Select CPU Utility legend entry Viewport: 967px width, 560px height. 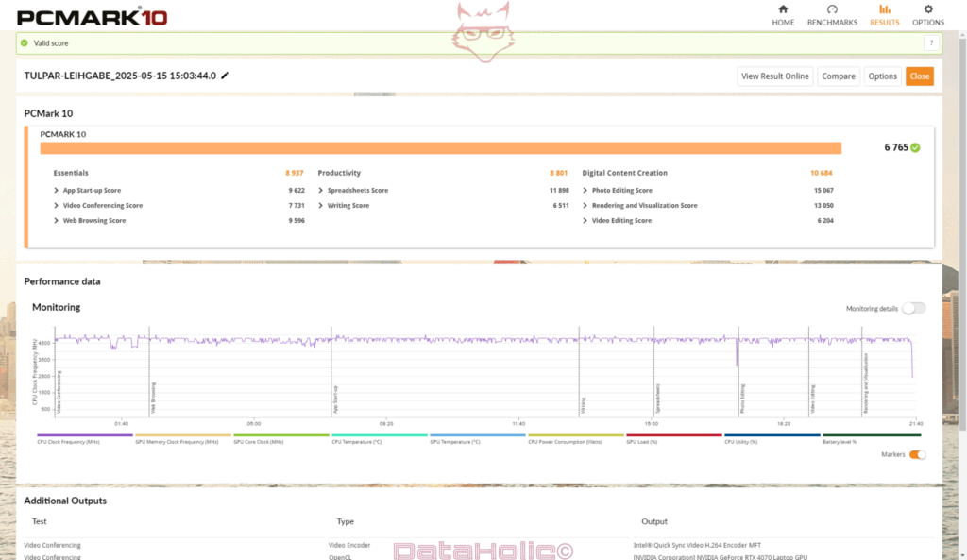tap(772, 438)
